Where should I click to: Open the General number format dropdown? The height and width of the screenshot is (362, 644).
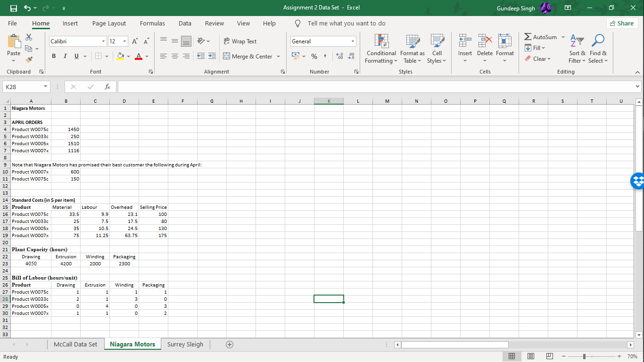click(352, 41)
